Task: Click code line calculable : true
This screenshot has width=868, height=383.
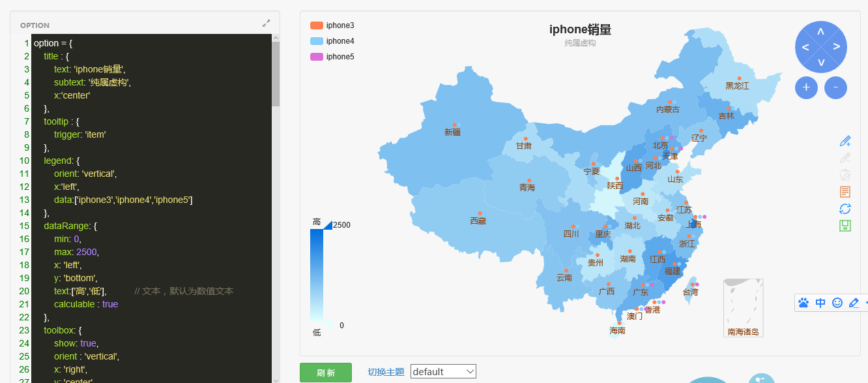Action: [x=86, y=304]
